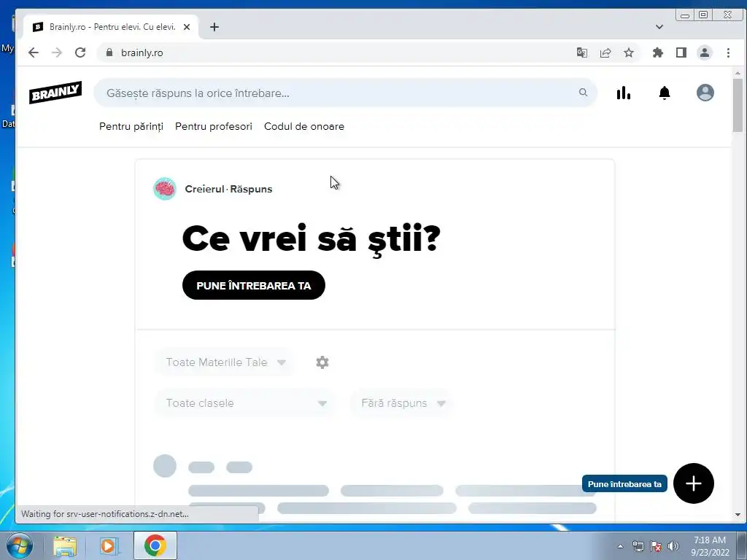Expand Toate clasele dropdown
Screen dimensions: 747x560
pos(247,403)
